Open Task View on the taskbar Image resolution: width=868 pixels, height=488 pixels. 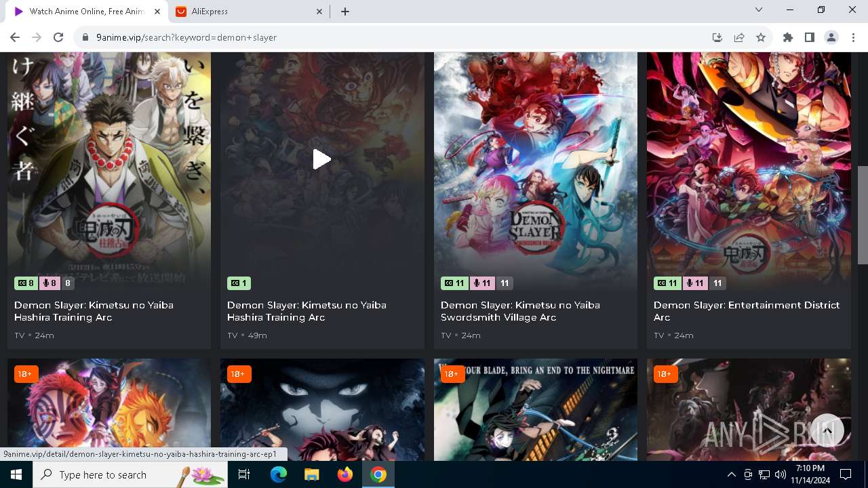245,474
